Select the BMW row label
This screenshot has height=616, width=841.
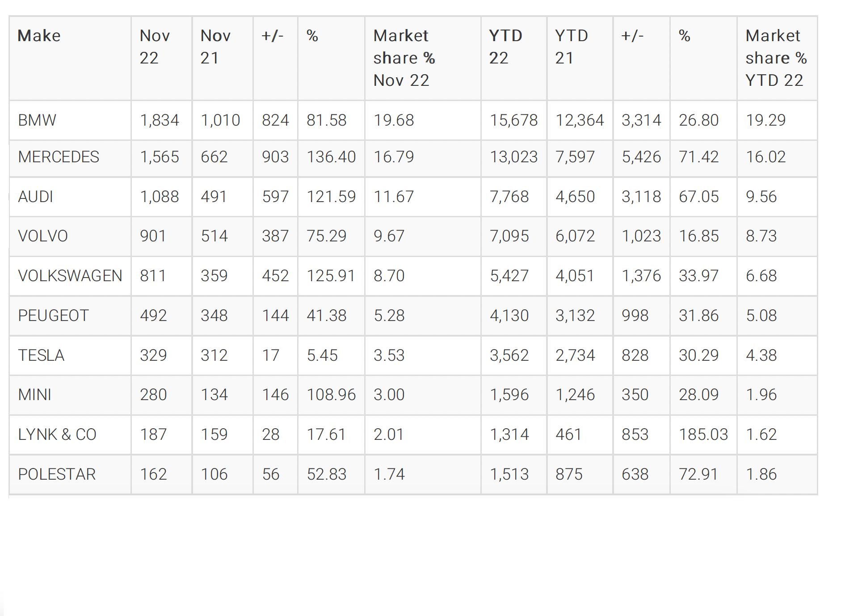pos(37,120)
